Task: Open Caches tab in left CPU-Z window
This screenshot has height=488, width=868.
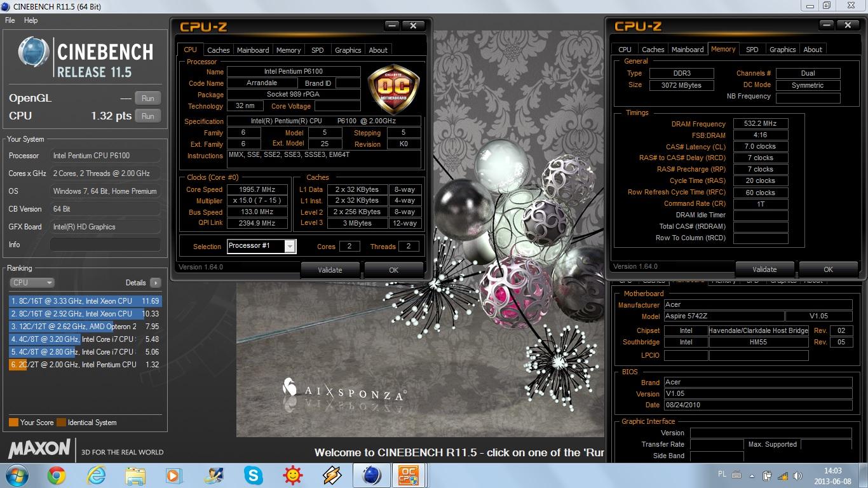Action: (x=218, y=50)
